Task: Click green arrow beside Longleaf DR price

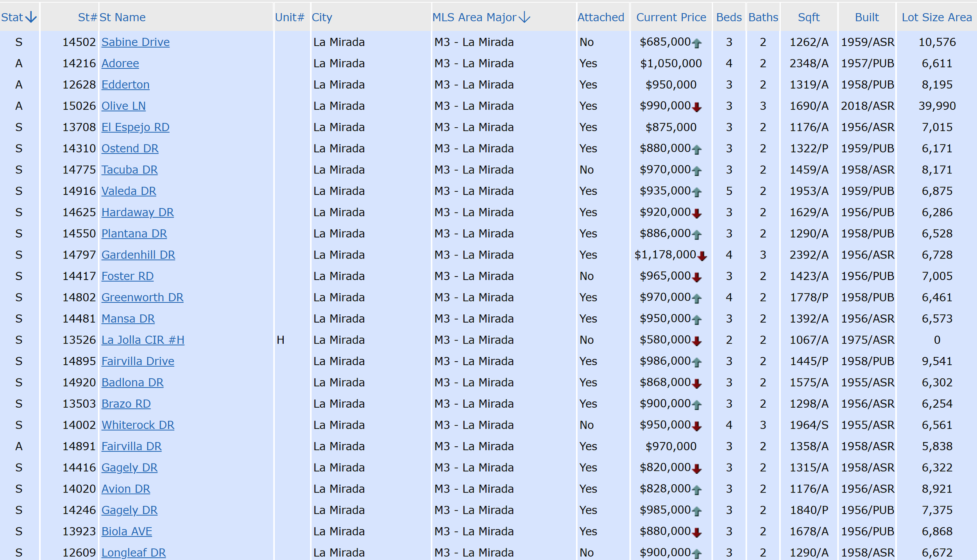Action: click(696, 553)
